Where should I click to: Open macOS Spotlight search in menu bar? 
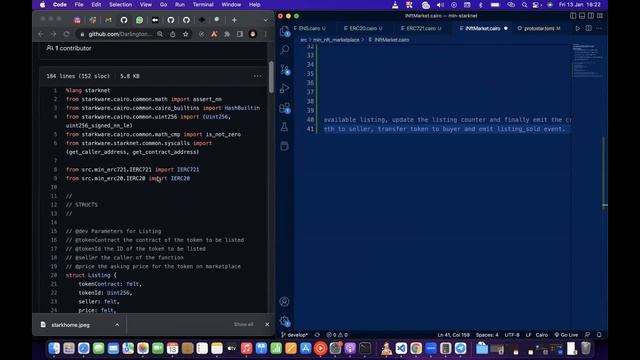point(524,5)
